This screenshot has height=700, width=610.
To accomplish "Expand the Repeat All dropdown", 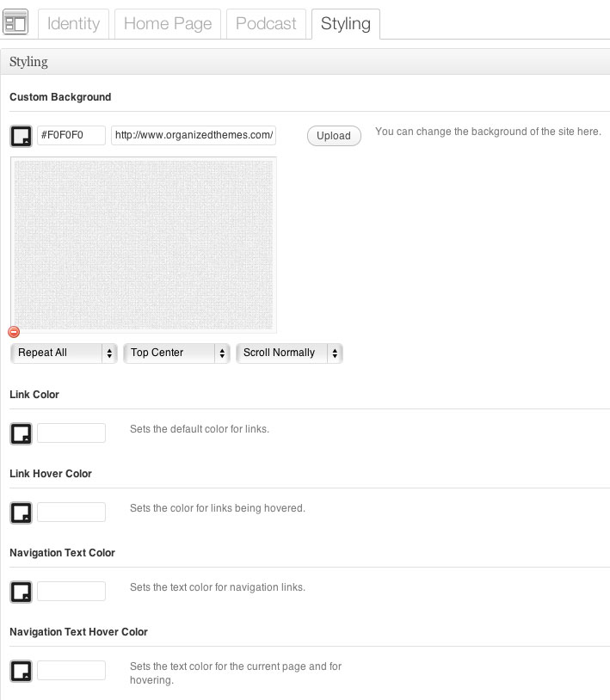I will point(64,353).
